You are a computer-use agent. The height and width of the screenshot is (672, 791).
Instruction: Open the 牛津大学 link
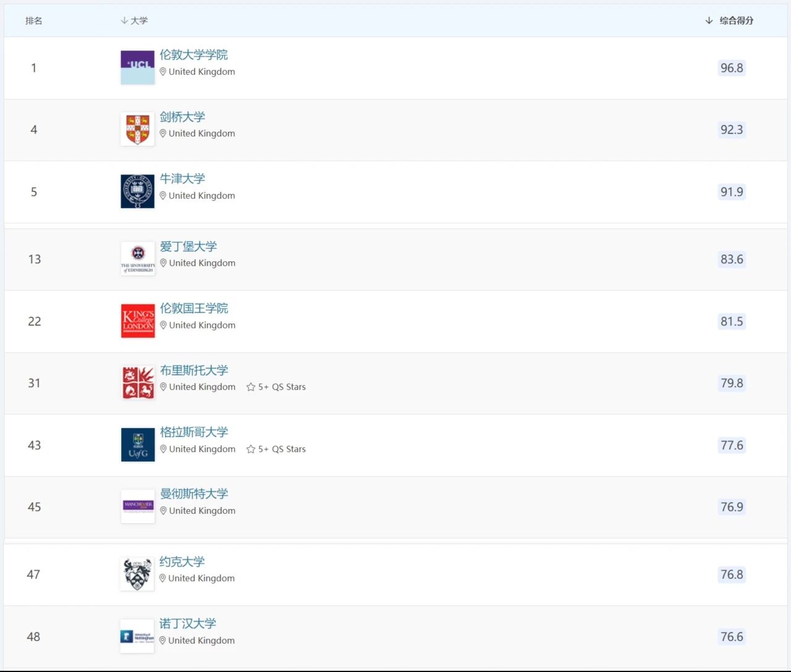pyautogui.click(x=182, y=178)
